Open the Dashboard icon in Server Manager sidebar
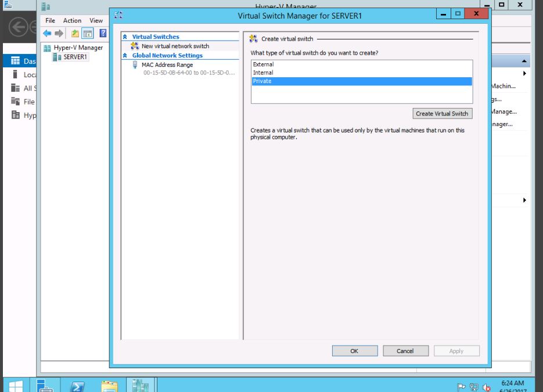The width and height of the screenshot is (543, 392). (x=15, y=61)
